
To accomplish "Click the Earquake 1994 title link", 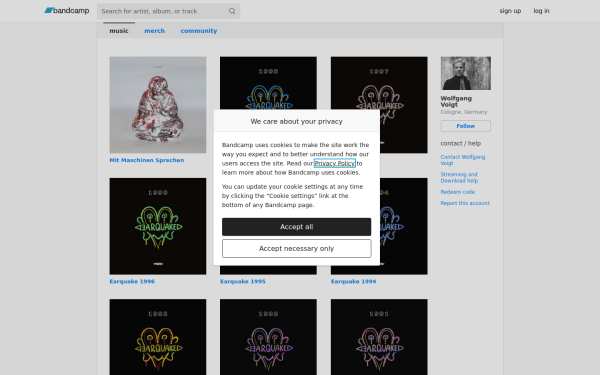I will pos(353,282).
